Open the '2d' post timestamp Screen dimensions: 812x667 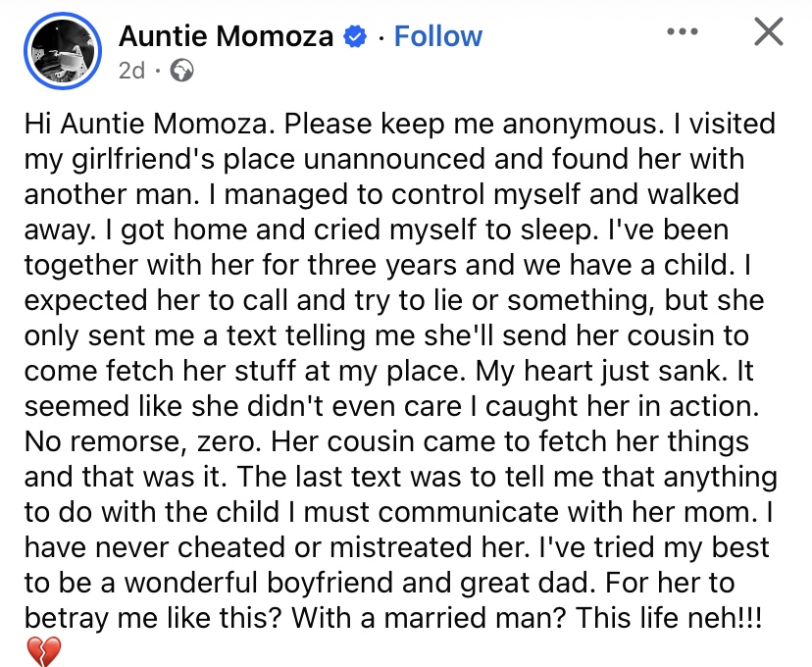point(132,71)
